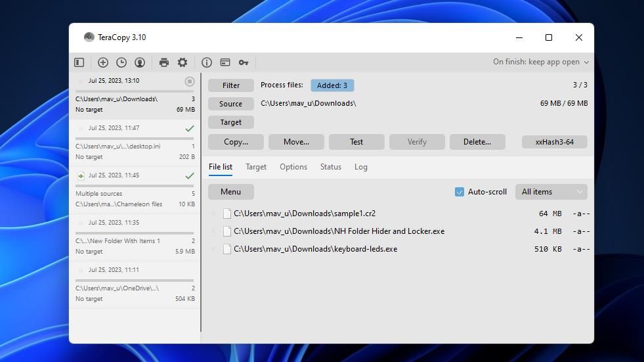Click the 510 KB size value

pos(548,249)
